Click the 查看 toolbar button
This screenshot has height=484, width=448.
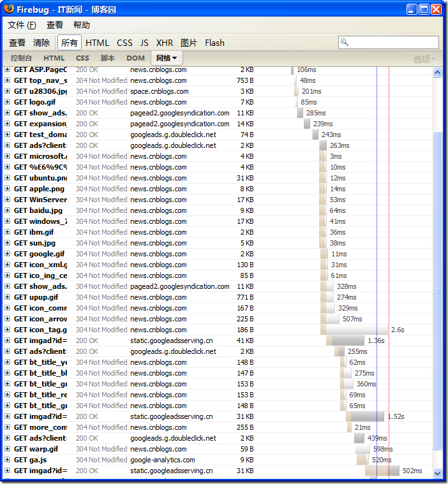coord(17,43)
